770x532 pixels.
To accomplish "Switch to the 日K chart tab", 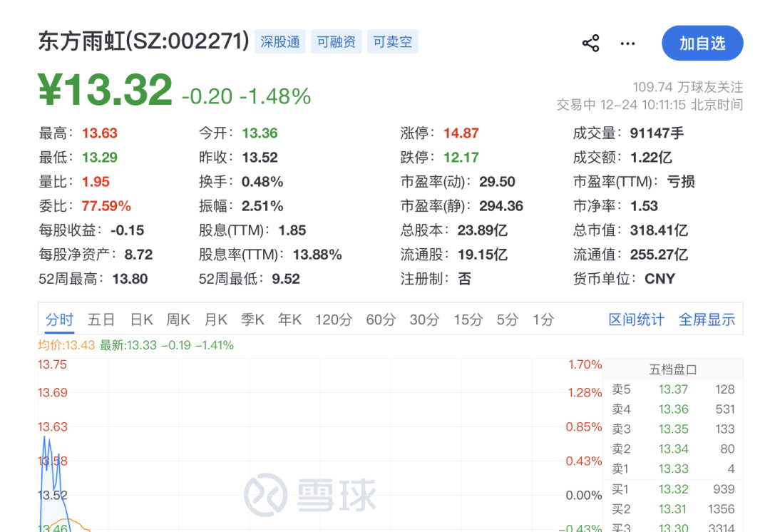I will tap(141, 319).
